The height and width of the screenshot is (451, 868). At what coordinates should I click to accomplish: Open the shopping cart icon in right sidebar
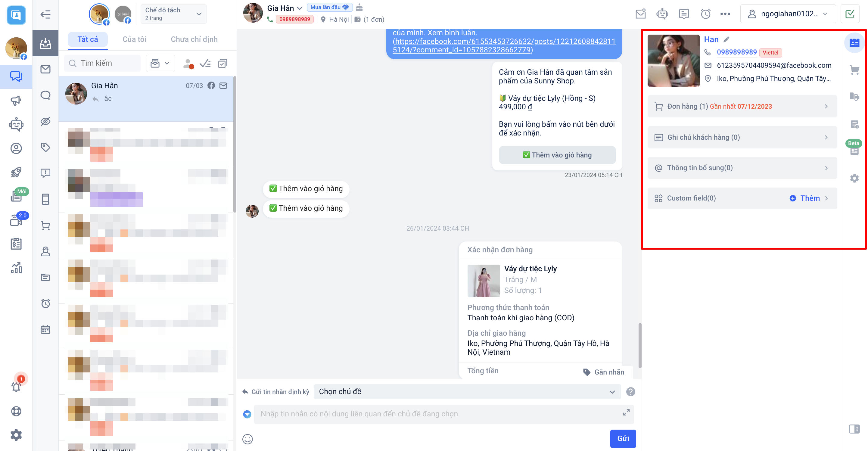pos(854,70)
